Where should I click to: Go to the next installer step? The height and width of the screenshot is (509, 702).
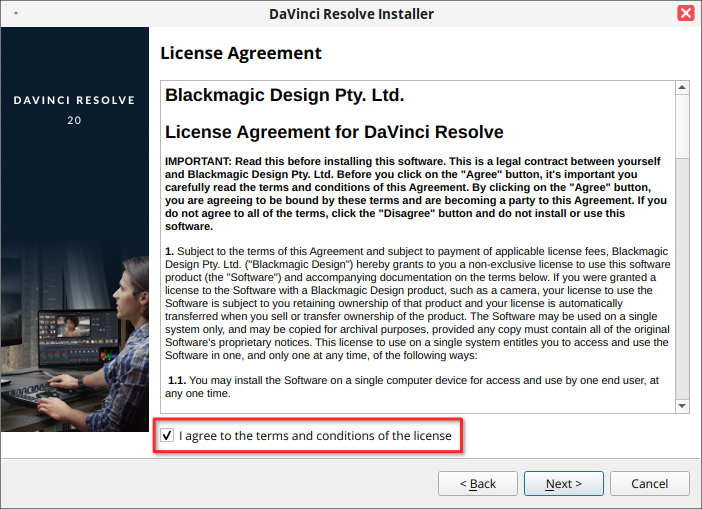563,484
